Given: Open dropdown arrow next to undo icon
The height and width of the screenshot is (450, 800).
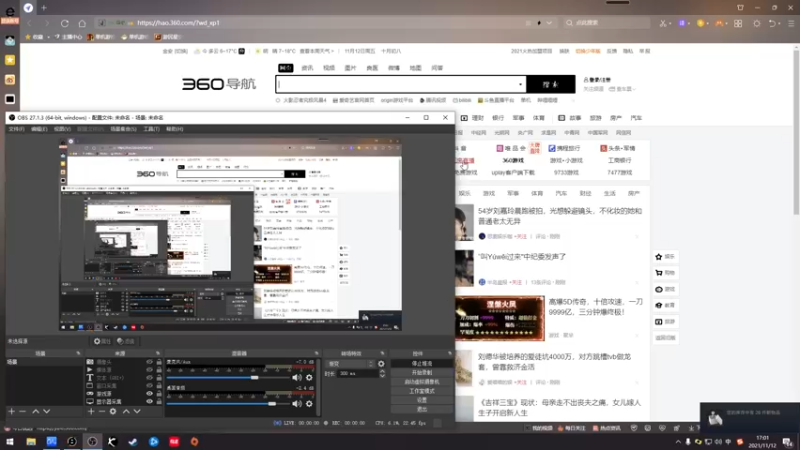Looking at the screenshot, I should tap(779, 23).
